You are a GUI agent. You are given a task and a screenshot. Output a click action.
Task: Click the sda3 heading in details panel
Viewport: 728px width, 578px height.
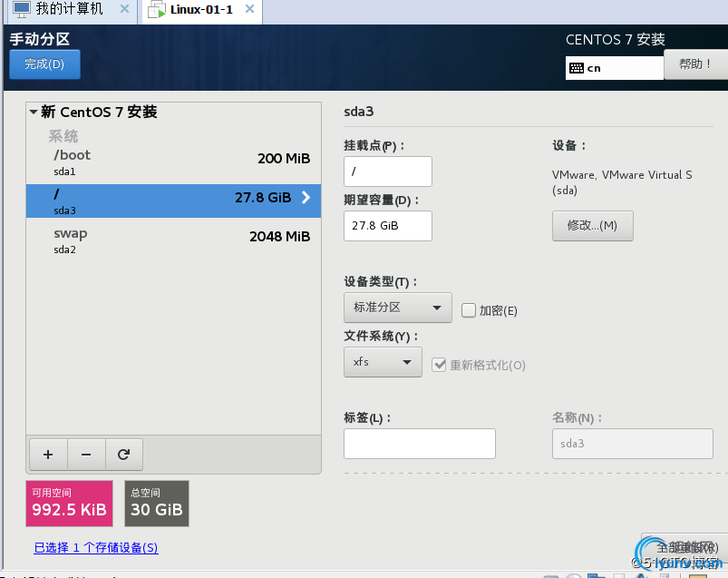(x=358, y=112)
